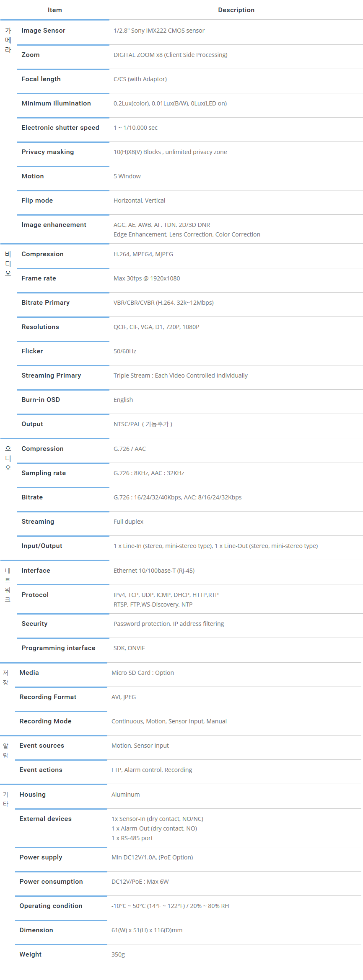363x980 pixels.
Task: Select the Image Sensor row label
Action: click(x=44, y=31)
